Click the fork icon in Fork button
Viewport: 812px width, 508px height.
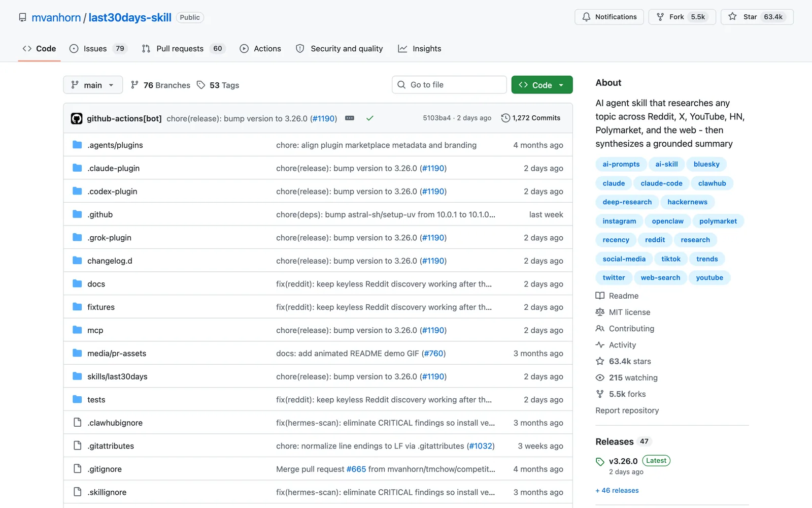point(660,17)
